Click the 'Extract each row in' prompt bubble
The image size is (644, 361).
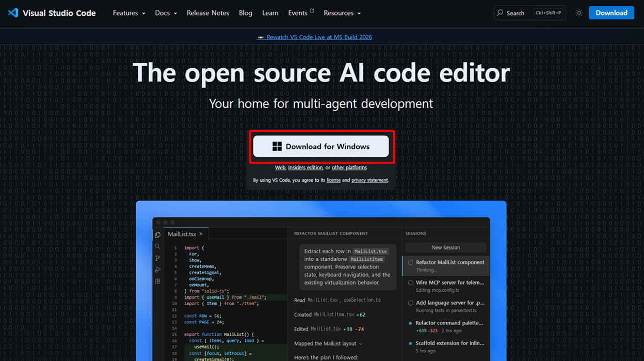(x=348, y=267)
